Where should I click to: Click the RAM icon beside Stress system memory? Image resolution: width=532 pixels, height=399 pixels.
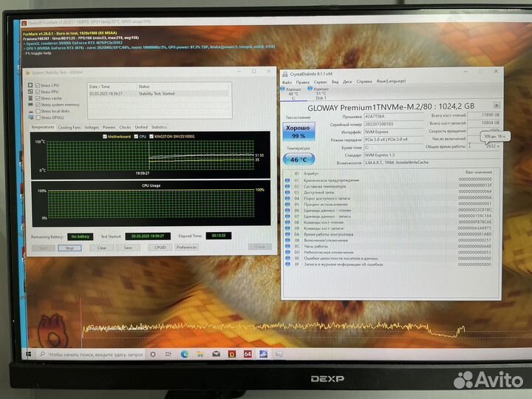(30, 104)
